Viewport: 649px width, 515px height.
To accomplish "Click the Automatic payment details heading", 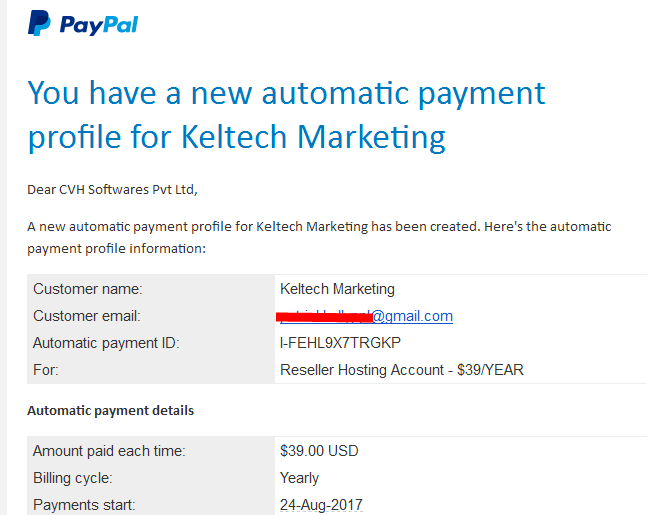I will point(111,410).
